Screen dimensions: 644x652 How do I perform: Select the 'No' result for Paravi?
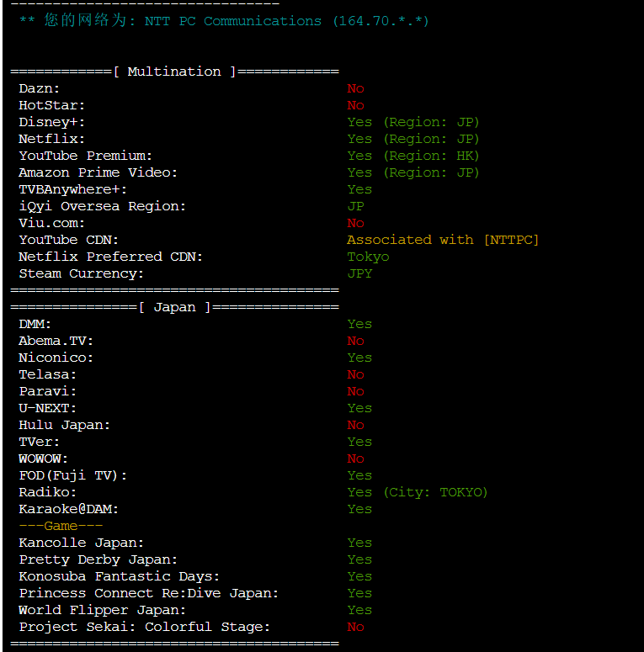pos(356,391)
